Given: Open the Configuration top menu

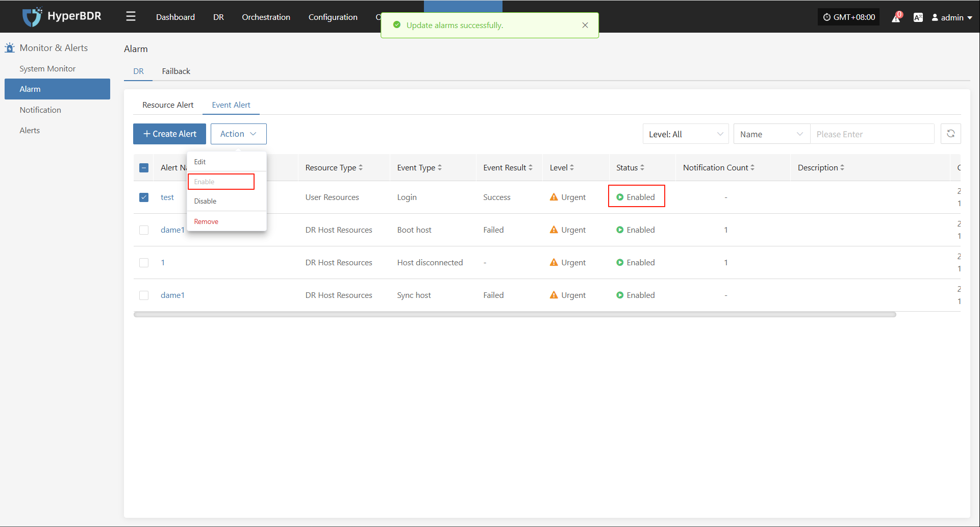Looking at the screenshot, I should [333, 17].
